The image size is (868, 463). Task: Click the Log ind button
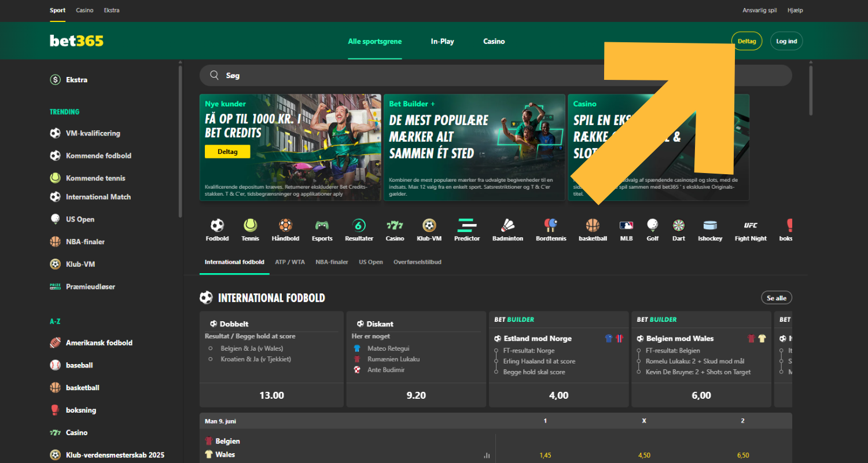tap(786, 41)
